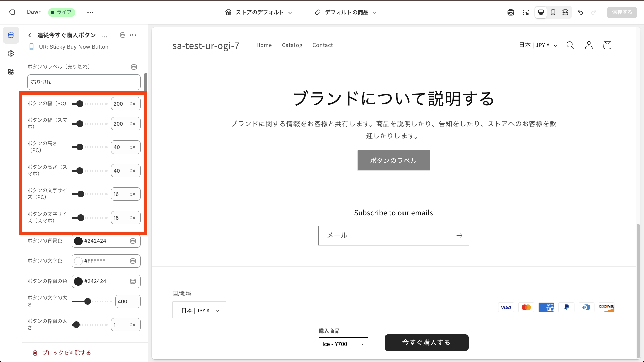Screen dimensions: 644x362
Task: Toggle fullscreen preview mode
Action: pos(566,12)
